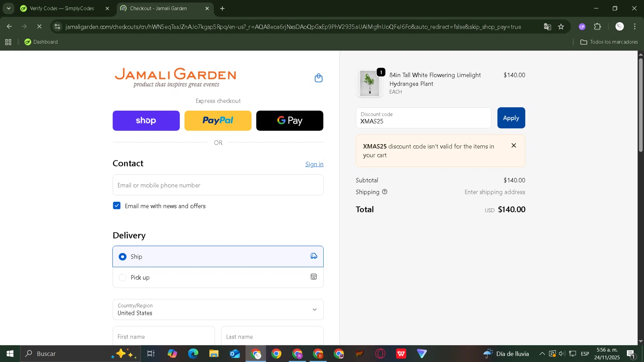Bookmark this page with the star icon

[x=561, y=27]
